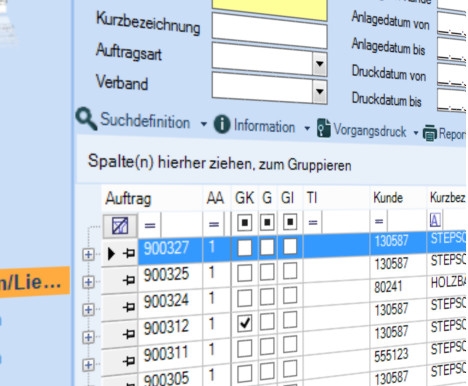Open the Auftragsart dropdown

coord(319,63)
